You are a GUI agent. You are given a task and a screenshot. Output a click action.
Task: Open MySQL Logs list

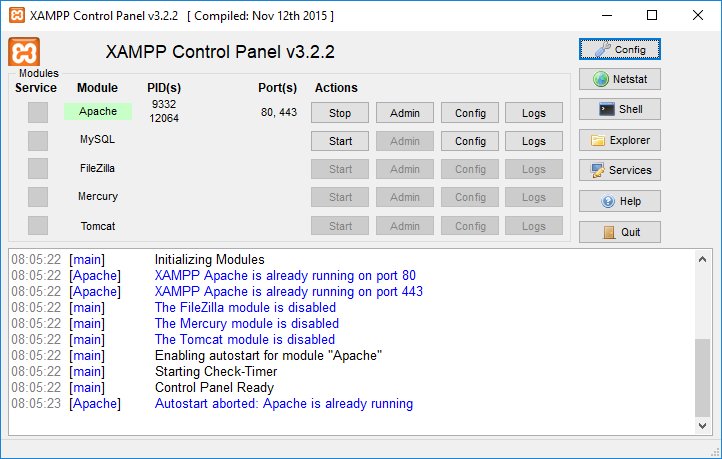[x=534, y=141]
